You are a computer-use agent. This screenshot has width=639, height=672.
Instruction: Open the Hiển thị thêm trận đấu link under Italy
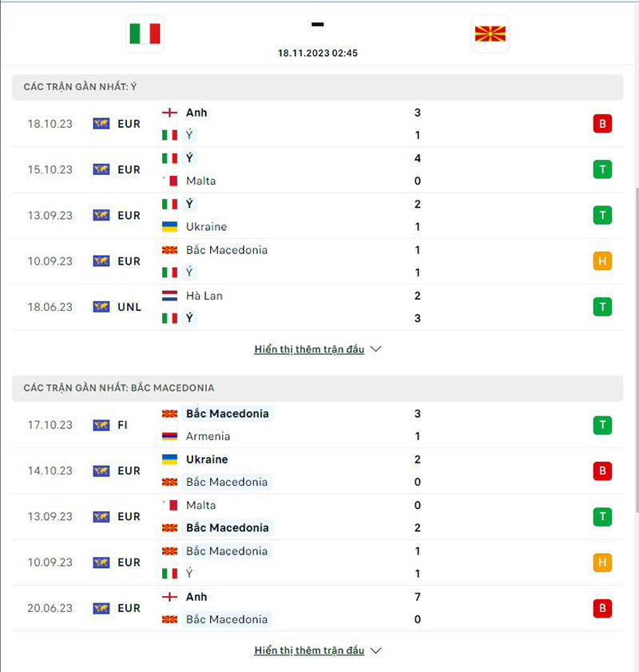coord(308,348)
